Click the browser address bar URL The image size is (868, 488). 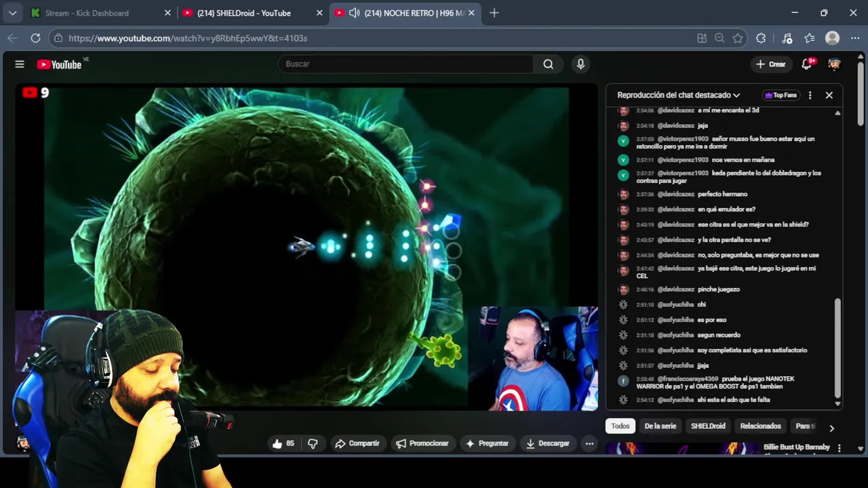188,38
